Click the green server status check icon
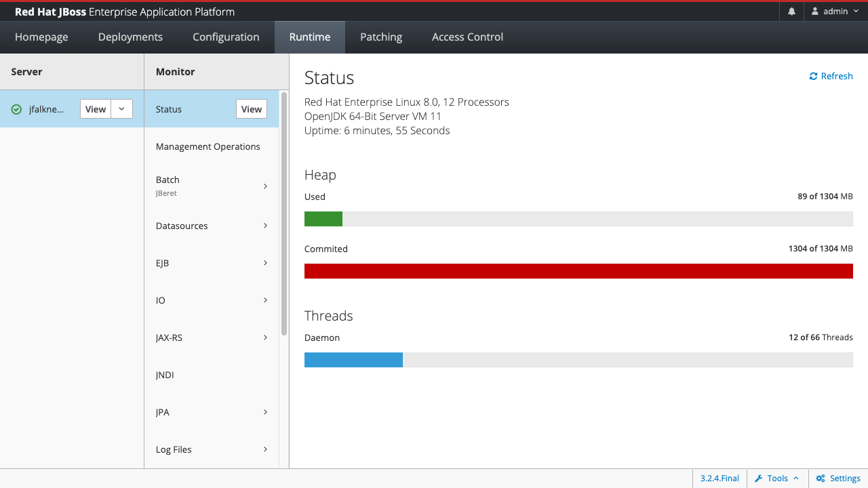Image resolution: width=868 pixels, height=488 pixels. click(x=16, y=109)
